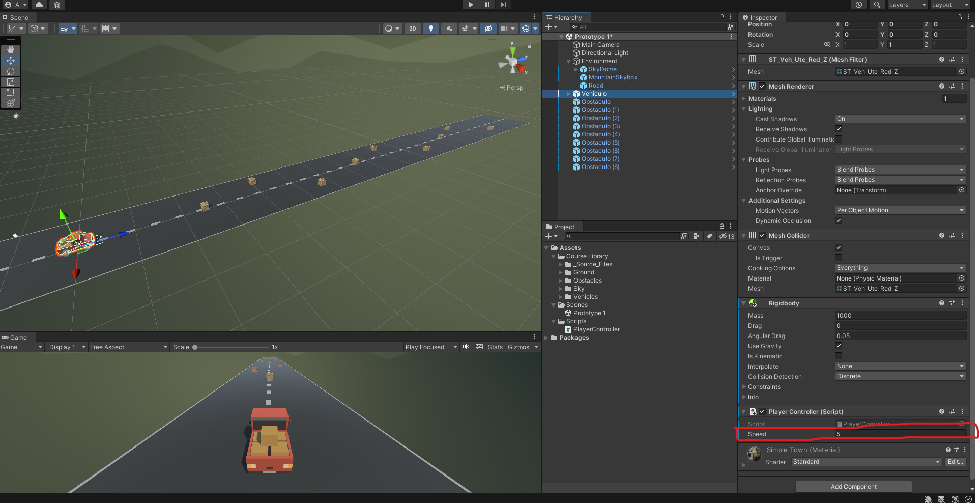Open the Cast Shadows dropdown

[x=900, y=119]
